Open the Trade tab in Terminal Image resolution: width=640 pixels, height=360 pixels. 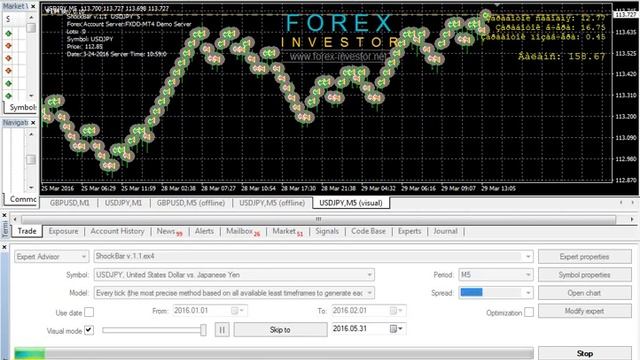(27, 231)
